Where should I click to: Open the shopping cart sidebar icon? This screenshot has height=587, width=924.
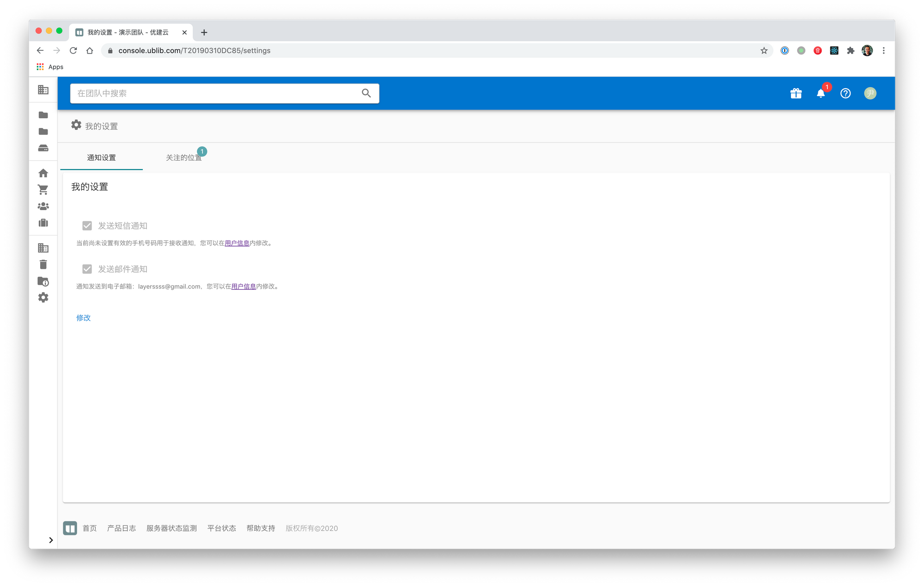43,190
